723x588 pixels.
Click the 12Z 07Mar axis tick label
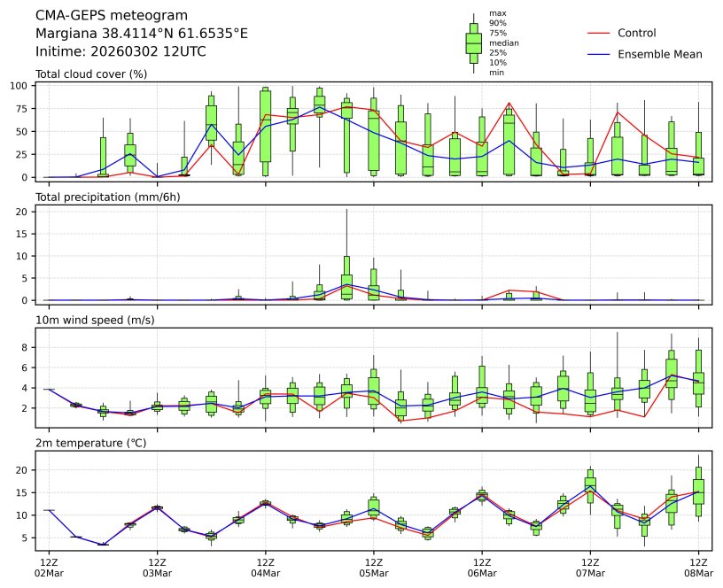click(589, 568)
